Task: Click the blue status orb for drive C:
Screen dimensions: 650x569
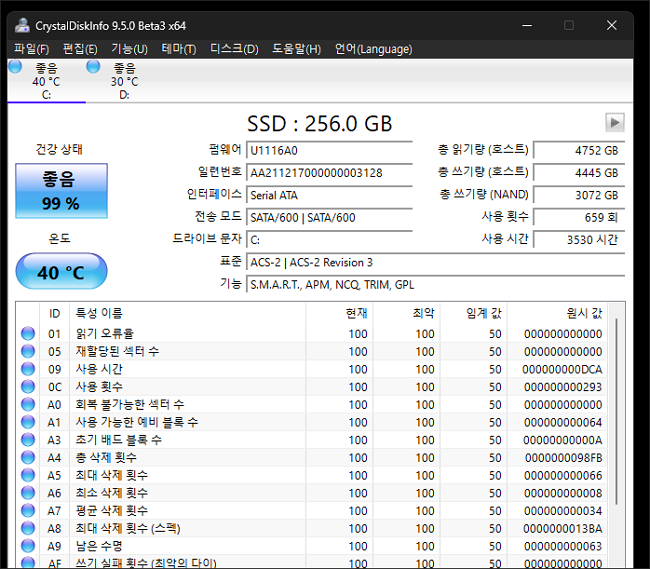Action: [15, 66]
